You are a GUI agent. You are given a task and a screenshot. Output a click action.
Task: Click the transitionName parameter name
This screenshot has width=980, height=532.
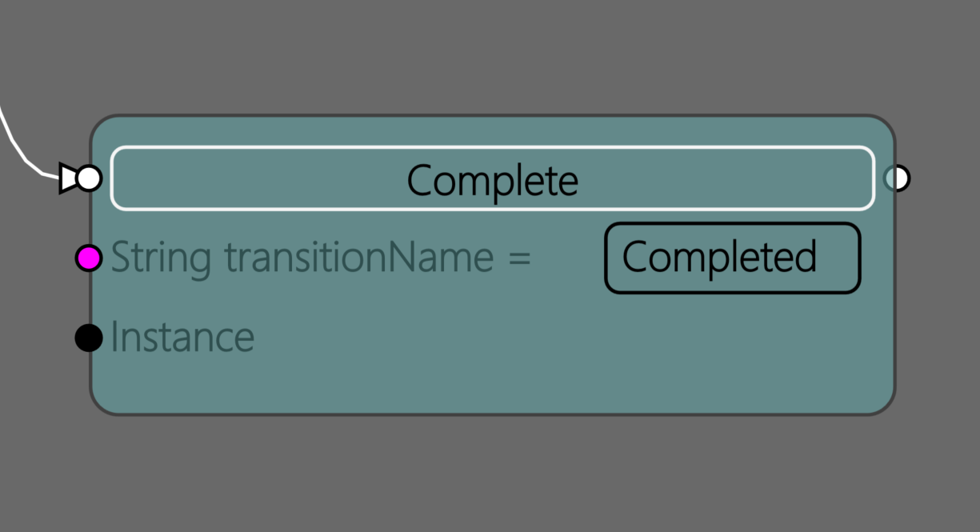(358, 258)
